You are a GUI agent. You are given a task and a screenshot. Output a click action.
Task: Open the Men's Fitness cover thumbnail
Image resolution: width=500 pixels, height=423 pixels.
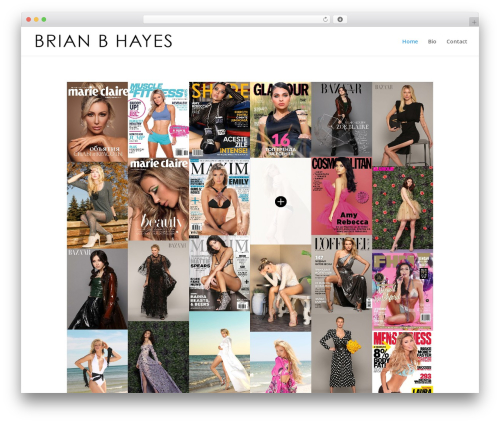click(x=402, y=362)
